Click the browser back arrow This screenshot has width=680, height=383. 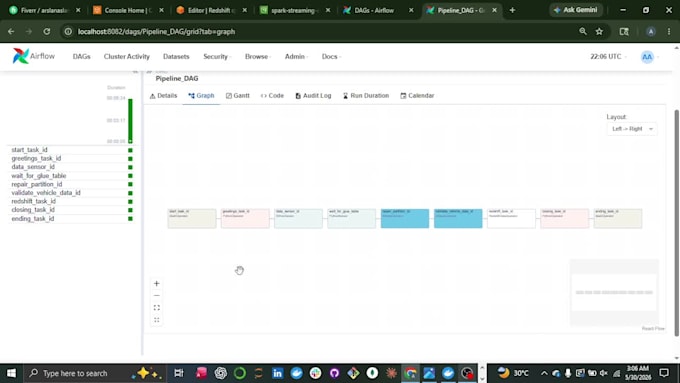point(11,32)
